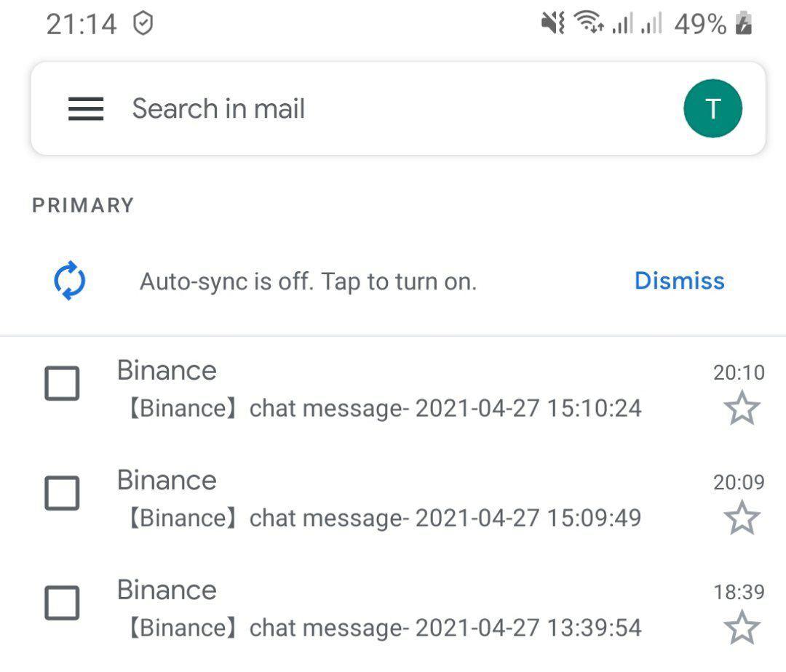Focus the Search in mail field

(x=398, y=108)
